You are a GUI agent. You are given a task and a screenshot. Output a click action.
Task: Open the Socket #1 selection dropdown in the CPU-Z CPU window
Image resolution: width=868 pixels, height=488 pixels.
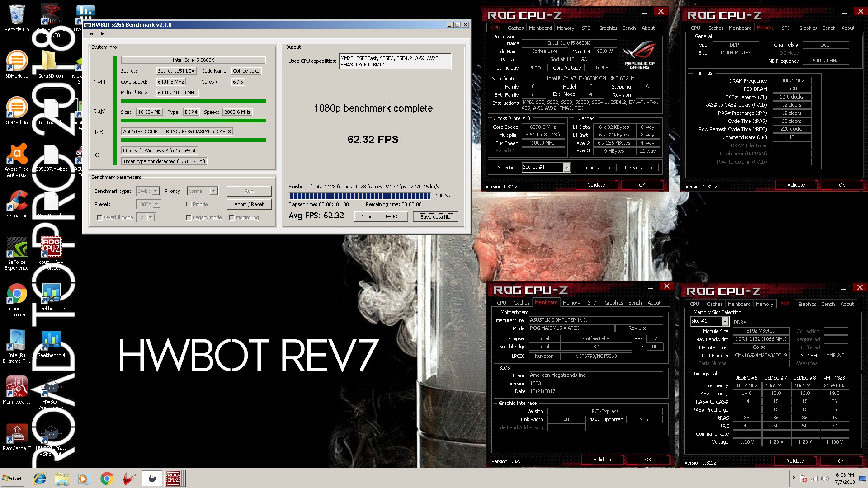coord(566,168)
